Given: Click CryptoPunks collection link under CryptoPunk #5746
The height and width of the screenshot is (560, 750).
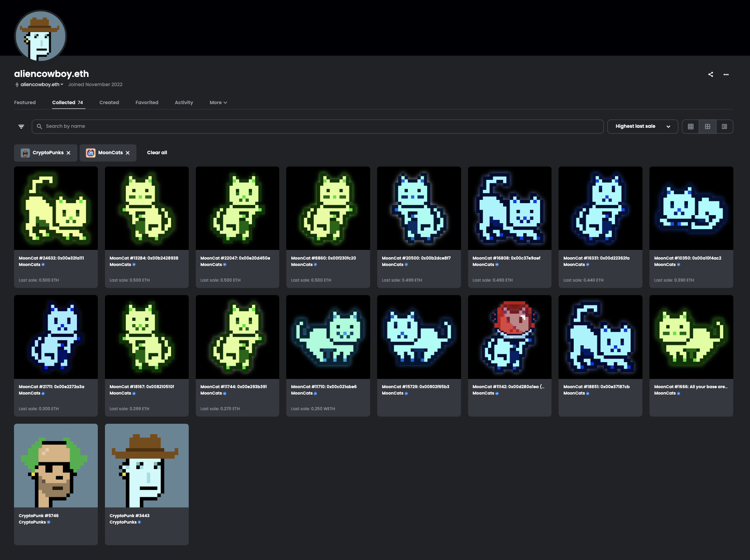Looking at the screenshot, I should pos(32,522).
